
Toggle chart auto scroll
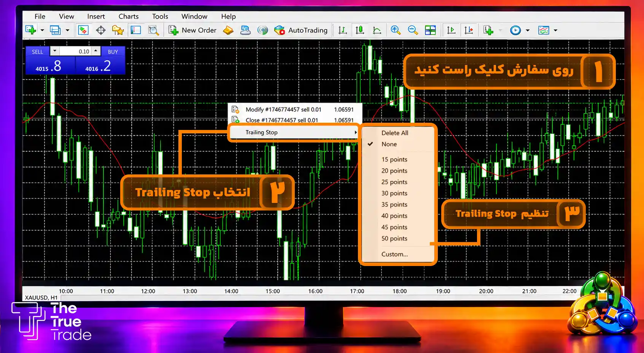451,30
